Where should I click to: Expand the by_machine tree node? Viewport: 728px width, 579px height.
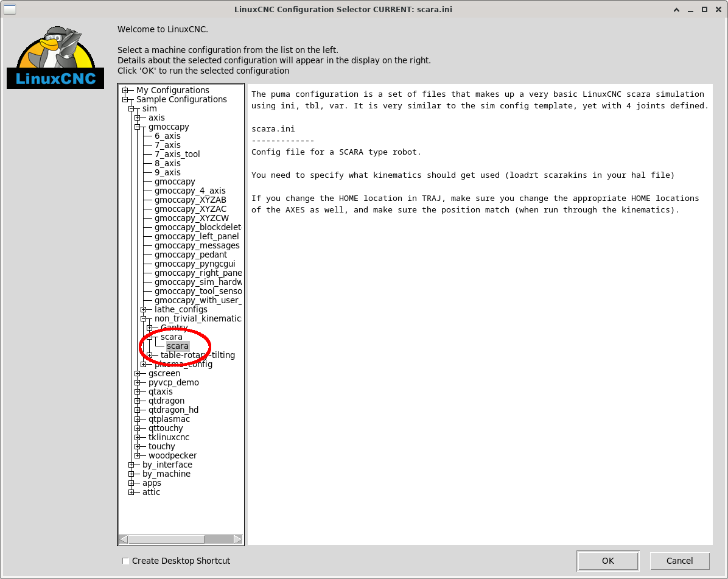(x=131, y=474)
